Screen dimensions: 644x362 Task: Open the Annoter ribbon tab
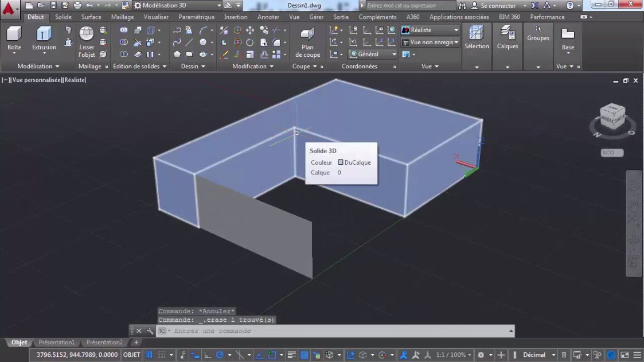[x=268, y=17]
